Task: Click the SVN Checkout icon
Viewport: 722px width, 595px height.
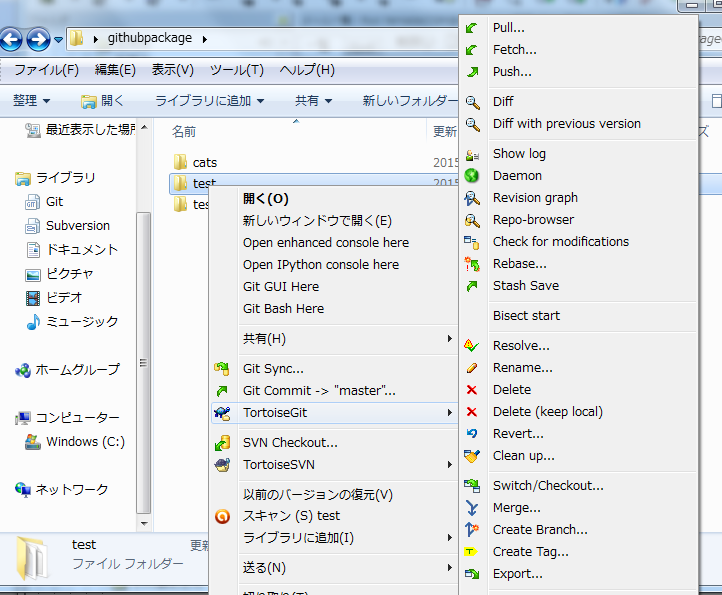Action: 222,443
